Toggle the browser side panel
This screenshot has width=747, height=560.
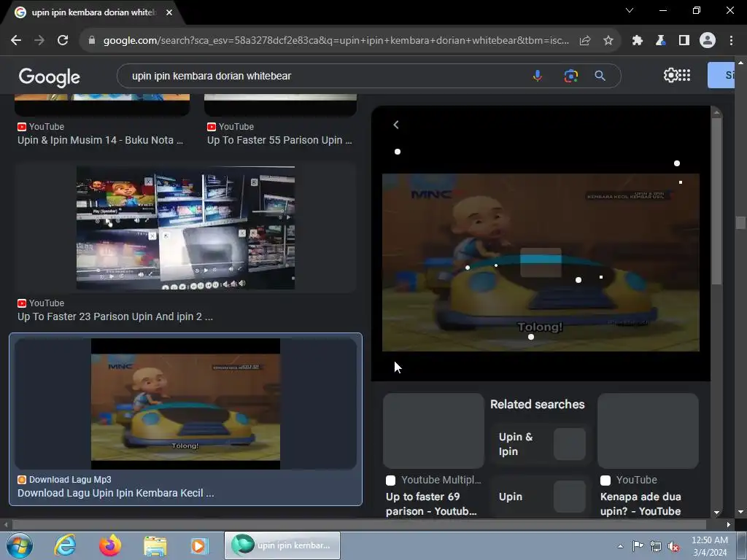click(684, 41)
